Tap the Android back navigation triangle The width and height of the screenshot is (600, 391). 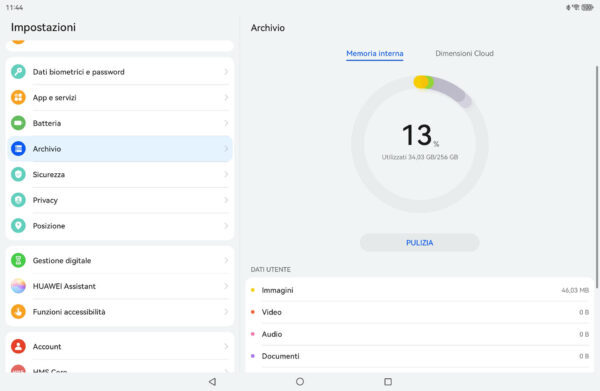pos(212,381)
